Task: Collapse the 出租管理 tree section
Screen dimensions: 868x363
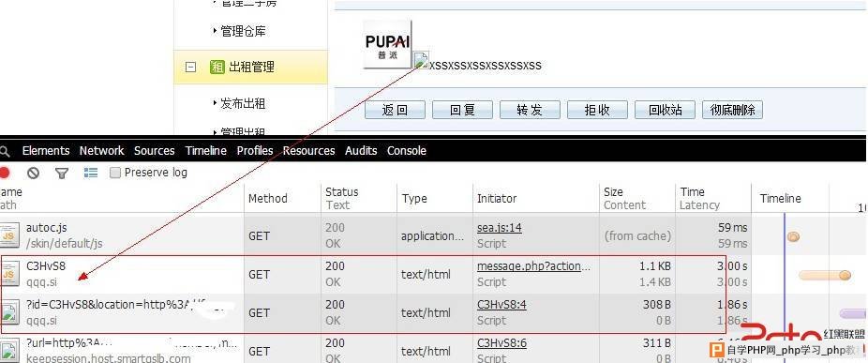Action: pyautogui.click(x=190, y=67)
